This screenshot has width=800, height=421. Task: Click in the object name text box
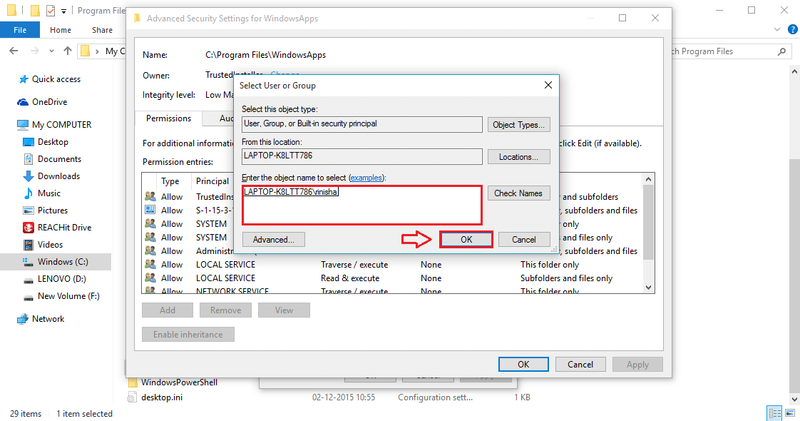[362, 205]
